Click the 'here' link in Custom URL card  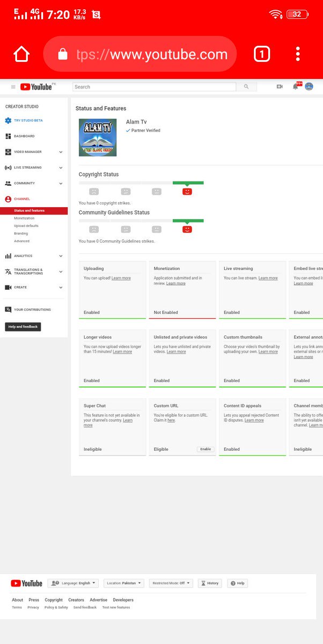[171, 420]
